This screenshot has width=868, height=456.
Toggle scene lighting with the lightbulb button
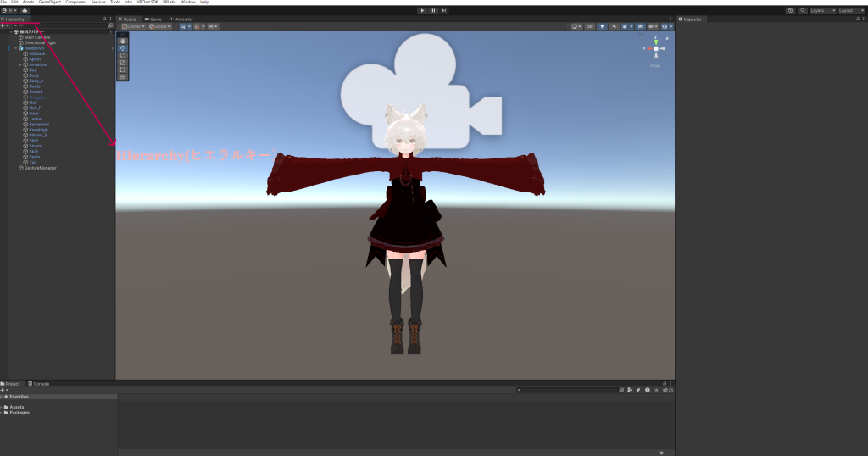[x=602, y=26]
